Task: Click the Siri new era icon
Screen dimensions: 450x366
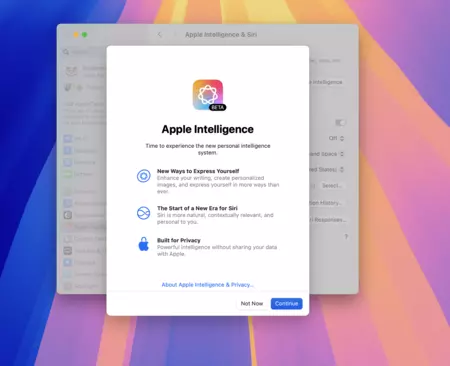Action: [x=144, y=213]
